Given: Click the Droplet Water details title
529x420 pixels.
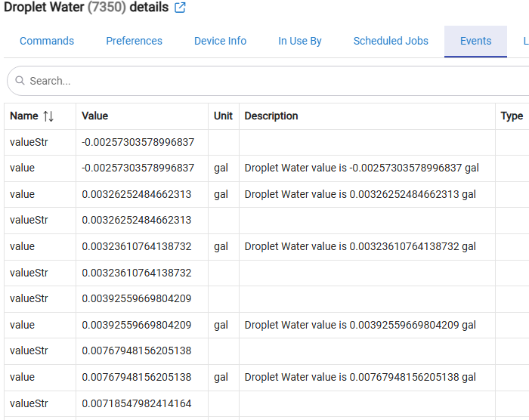Looking at the screenshot, I should point(86,8).
